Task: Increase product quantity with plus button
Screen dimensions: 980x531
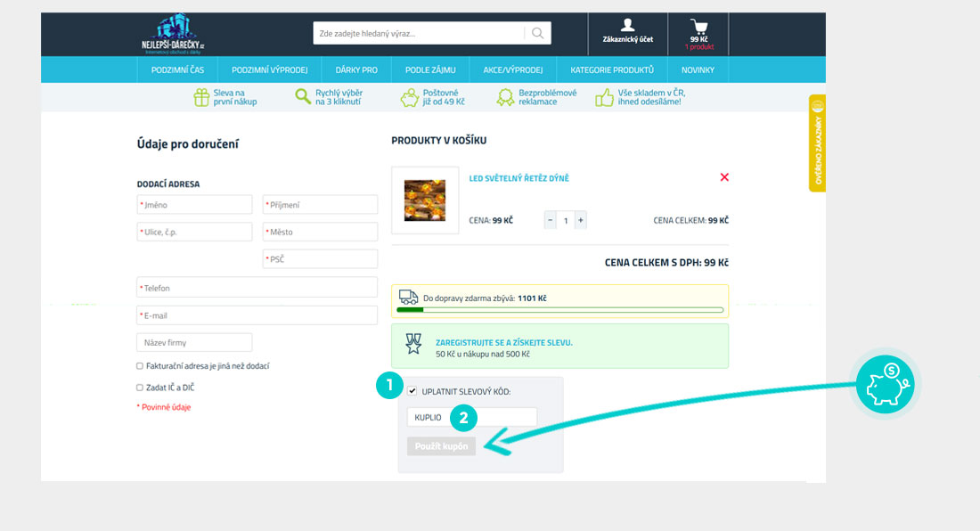Action: click(x=581, y=220)
